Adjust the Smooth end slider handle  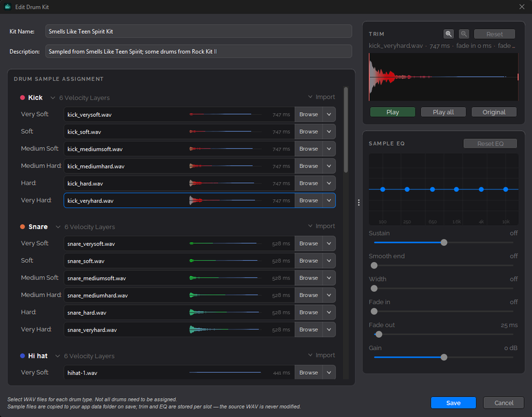(x=374, y=265)
